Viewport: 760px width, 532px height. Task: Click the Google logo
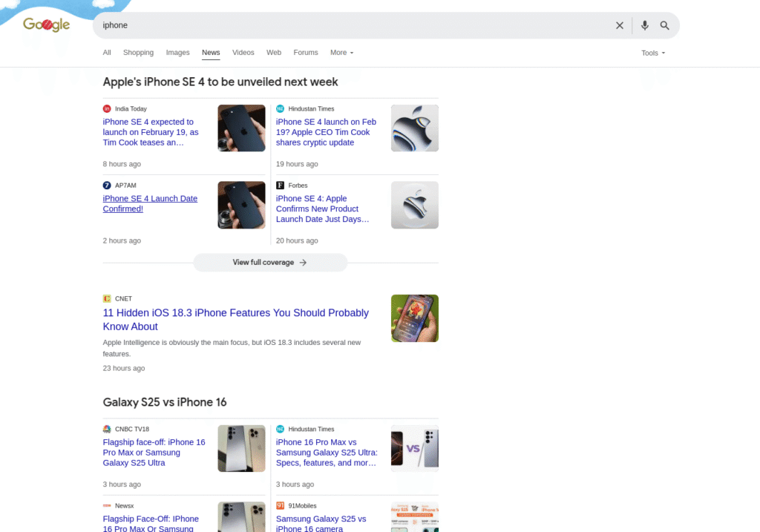[46, 25]
